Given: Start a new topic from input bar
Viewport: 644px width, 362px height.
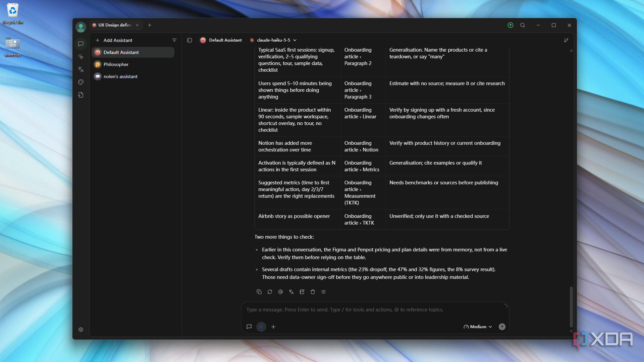Looking at the screenshot, I should [x=249, y=327].
